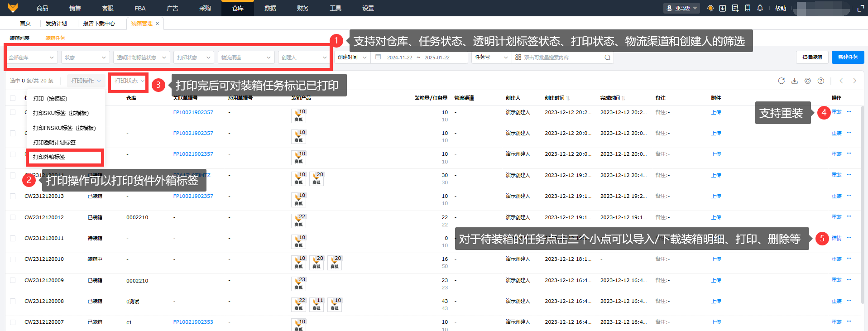Click 重装 for task CW2312120009
This screenshot has height=331, width=868.
(836, 280)
